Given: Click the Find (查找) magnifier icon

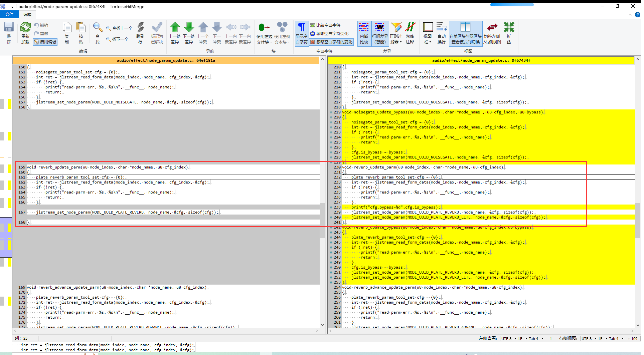Looking at the screenshot, I should tap(98, 33).
